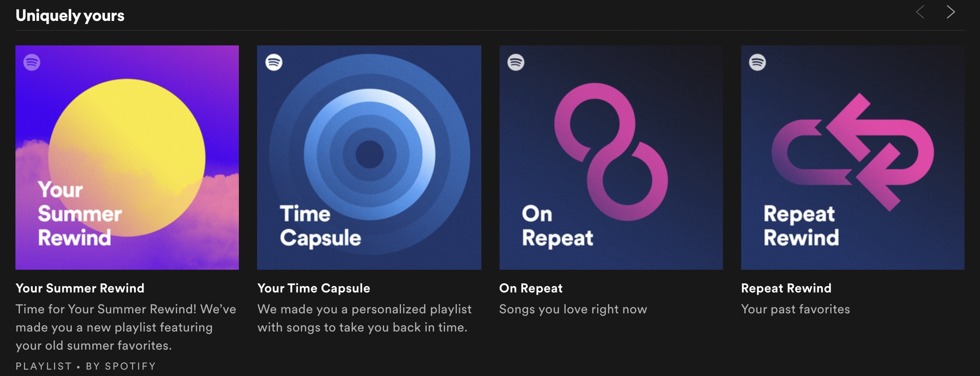Click the Uniquely yours section heading
This screenshot has width=980, height=376.
(70, 15)
